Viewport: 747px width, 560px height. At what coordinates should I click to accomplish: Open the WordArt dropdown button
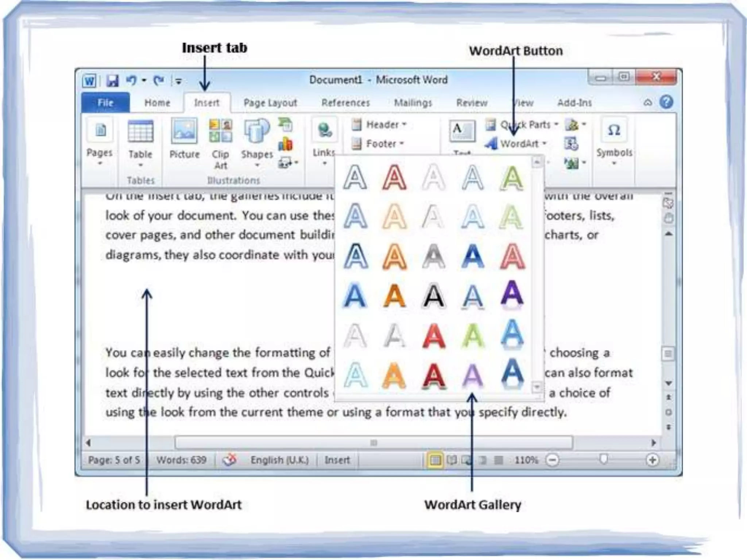[516, 144]
